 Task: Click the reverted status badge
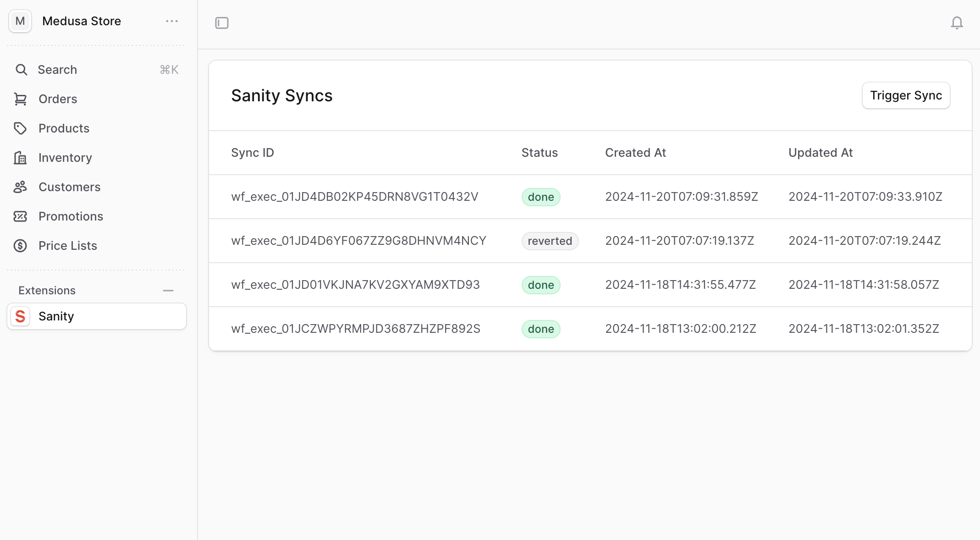550,241
